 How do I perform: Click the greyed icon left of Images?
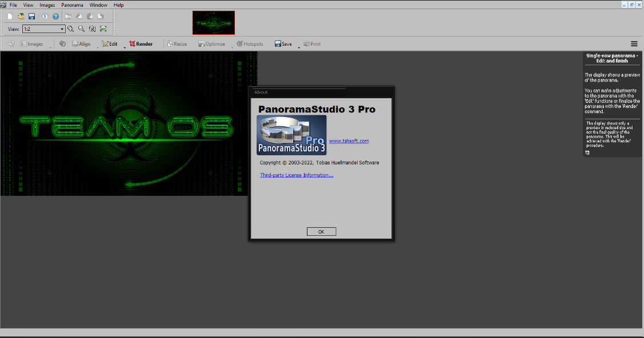pyautogui.click(x=11, y=43)
